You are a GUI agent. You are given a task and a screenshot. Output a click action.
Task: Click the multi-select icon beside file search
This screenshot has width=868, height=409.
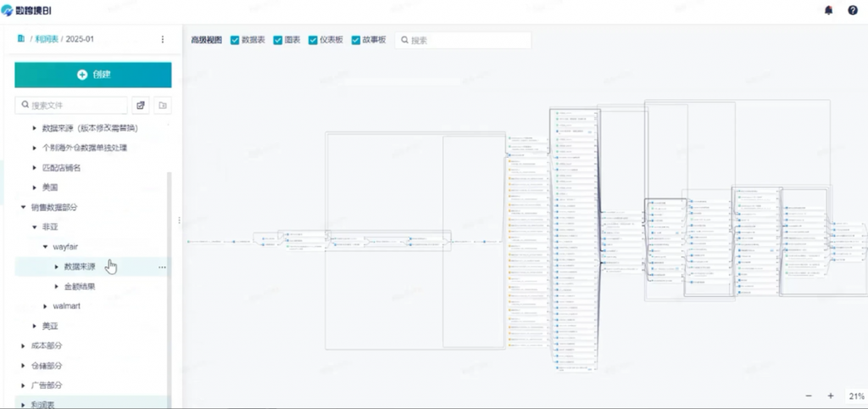[x=141, y=104]
